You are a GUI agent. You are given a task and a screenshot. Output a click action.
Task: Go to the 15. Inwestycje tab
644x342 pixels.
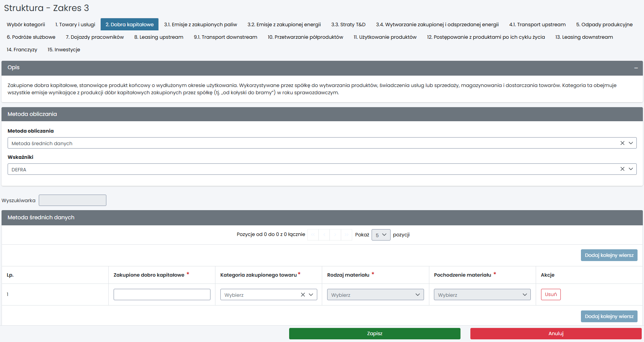click(x=64, y=50)
